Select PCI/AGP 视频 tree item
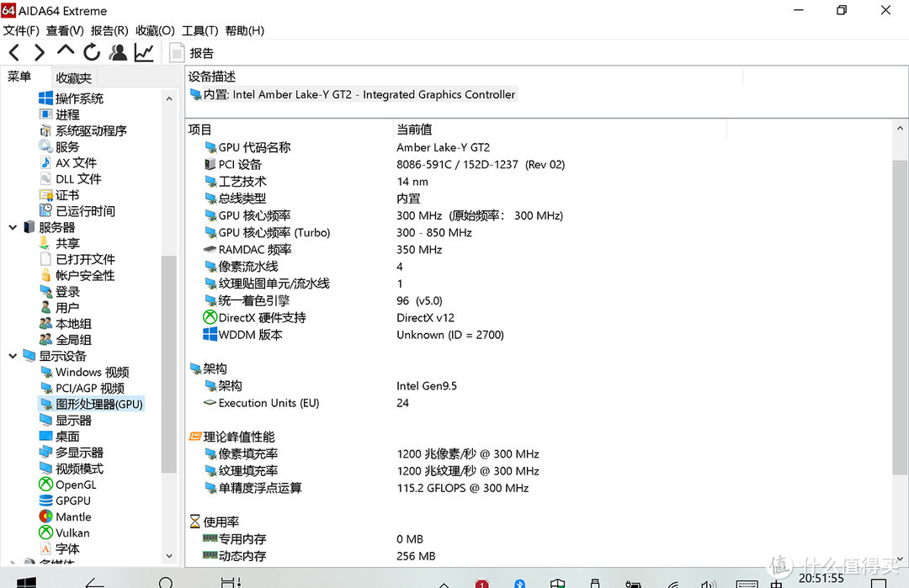 [82, 388]
